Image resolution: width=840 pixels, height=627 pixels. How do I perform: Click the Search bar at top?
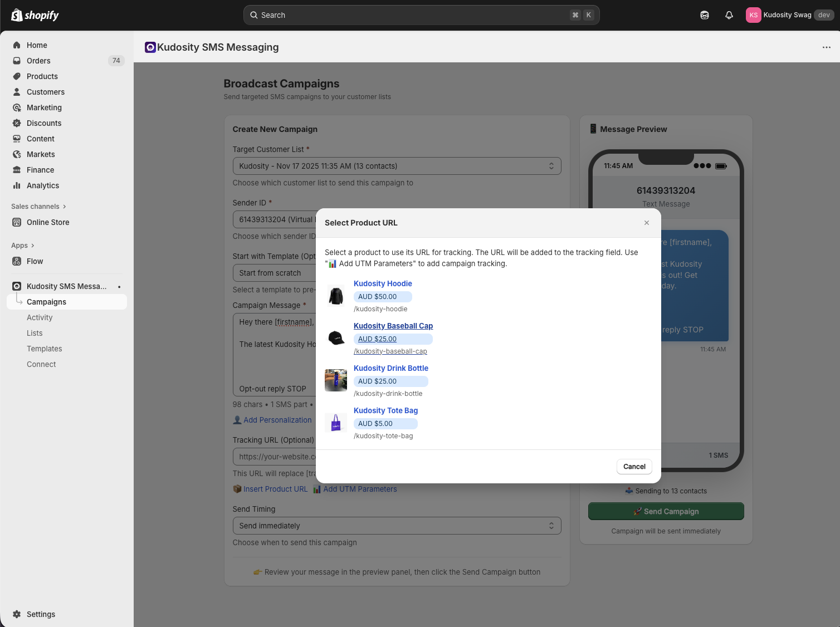(422, 15)
